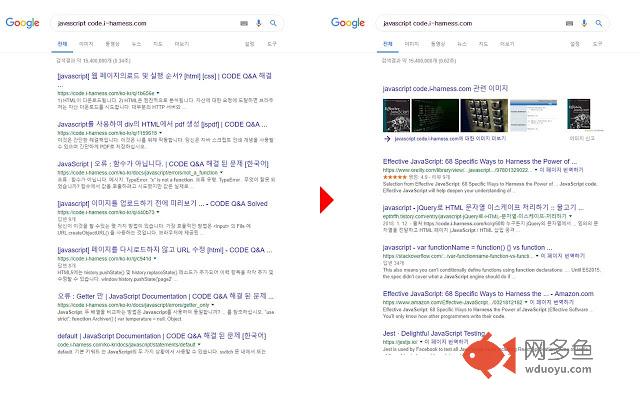Open the '[javascript] 페이지를 다시로드하지 않고 URL 수정' result

[164, 250]
